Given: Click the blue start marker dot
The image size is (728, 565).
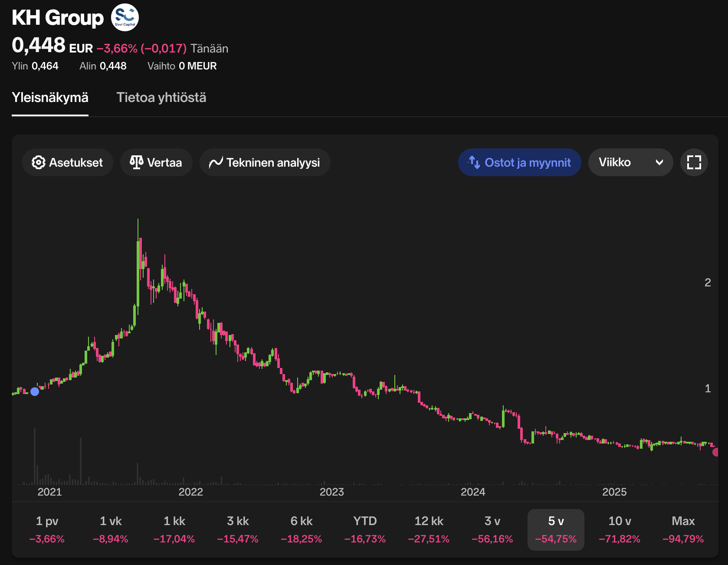Looking at the screenshot, I should (x=35, y=391).
